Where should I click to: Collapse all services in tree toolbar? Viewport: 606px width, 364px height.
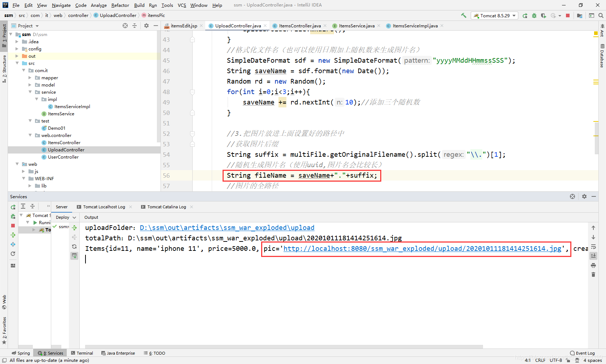(32, 206)
